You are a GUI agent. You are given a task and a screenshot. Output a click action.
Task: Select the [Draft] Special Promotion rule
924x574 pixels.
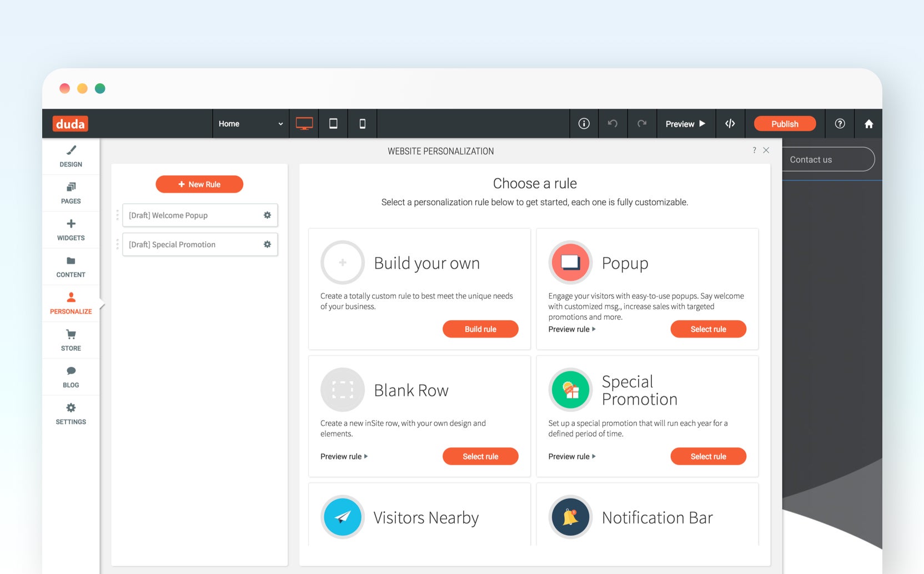200,244
